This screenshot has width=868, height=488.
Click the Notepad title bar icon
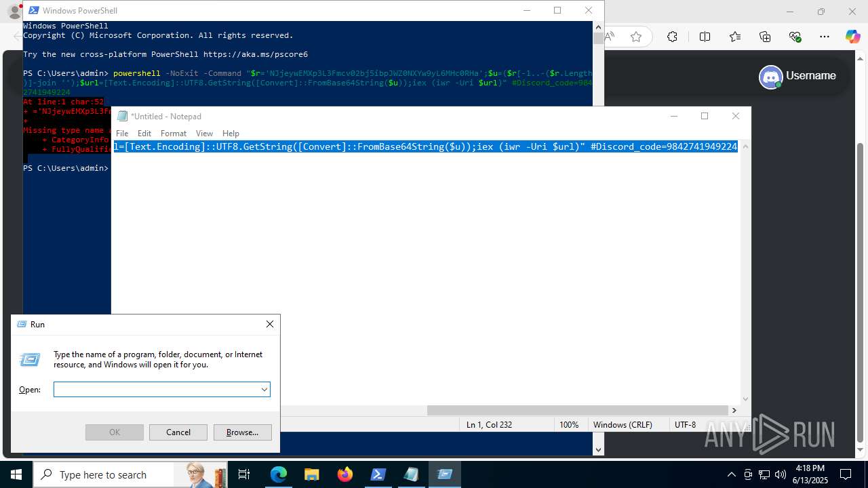click(122, 116)
